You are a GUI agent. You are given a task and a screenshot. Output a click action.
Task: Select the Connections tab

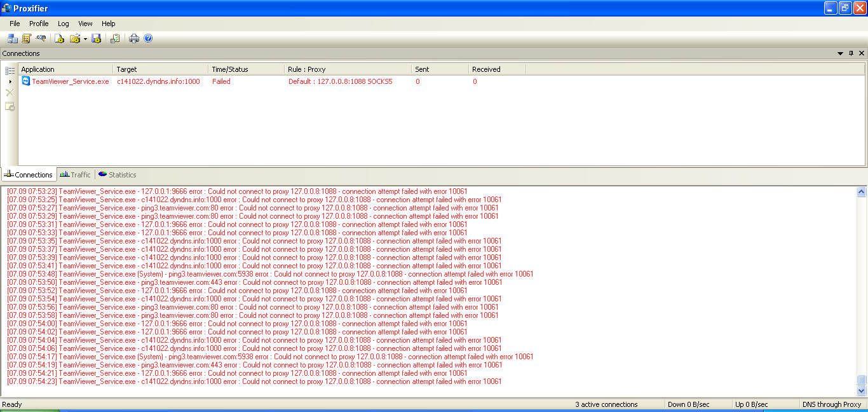[29, 175]
